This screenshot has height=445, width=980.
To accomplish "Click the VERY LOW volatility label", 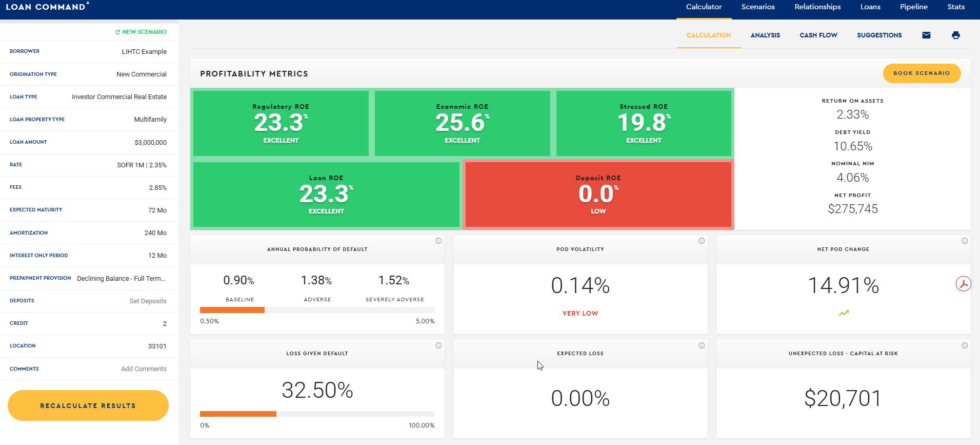I will point(580,313).
